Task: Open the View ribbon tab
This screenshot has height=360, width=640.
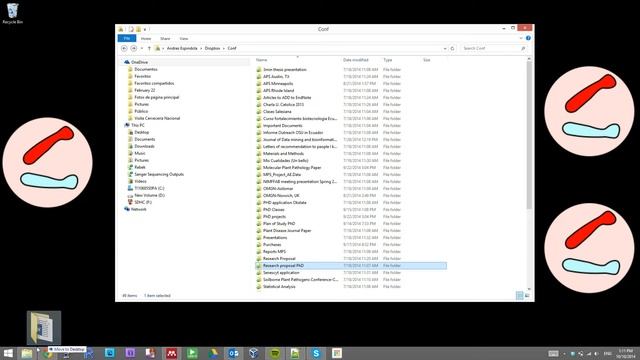Action: (184, 38)
